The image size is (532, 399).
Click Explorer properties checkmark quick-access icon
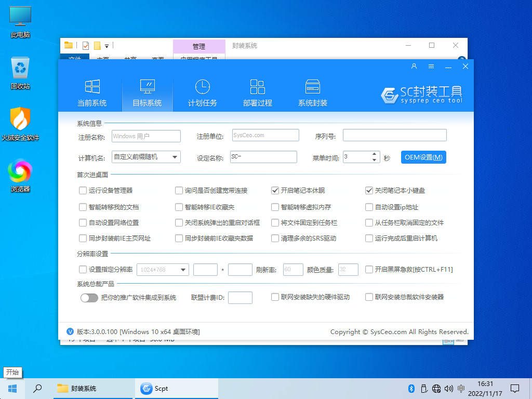point(86,46)
